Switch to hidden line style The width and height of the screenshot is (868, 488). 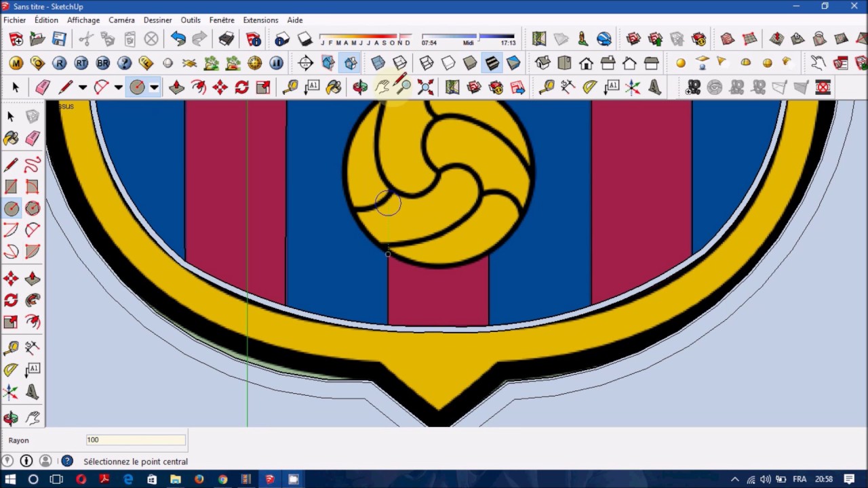click(448, 63)
